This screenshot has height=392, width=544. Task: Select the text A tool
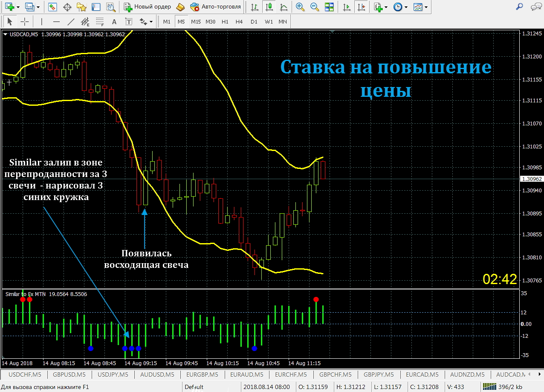[114, 21]
